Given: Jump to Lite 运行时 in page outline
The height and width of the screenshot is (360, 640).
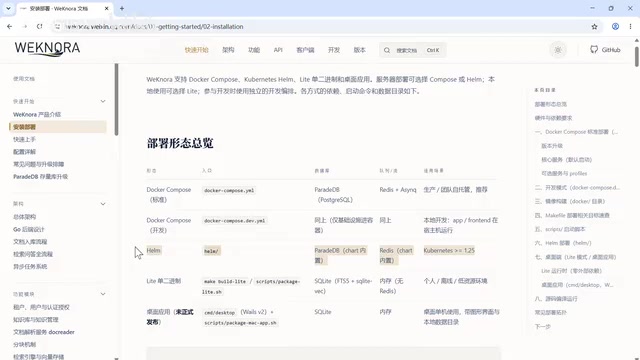Looking at the screenshot, I should tap(571, 271).
